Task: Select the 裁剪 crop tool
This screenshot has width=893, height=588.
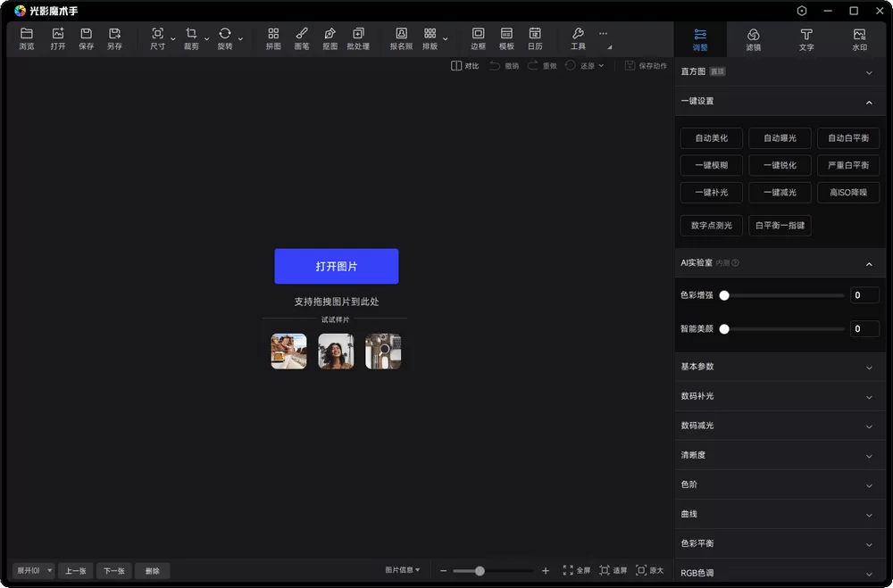Action: tap(192, 38)
